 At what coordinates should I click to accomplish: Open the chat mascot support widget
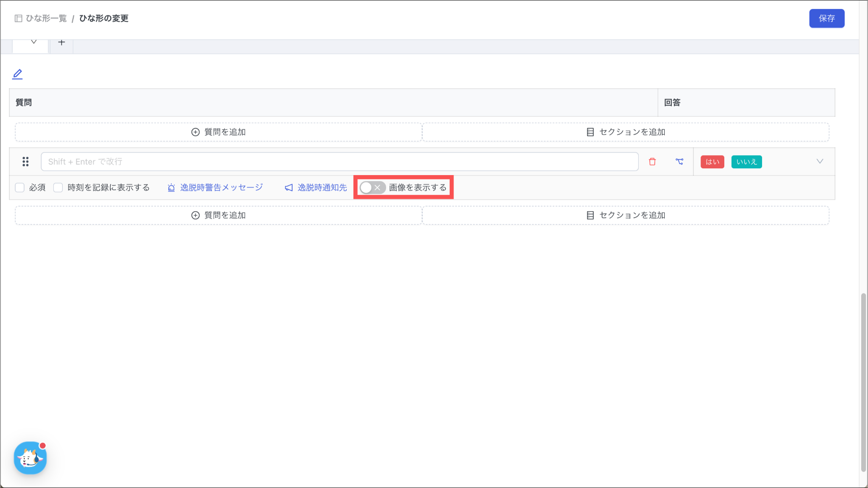[x=30, y=458]
